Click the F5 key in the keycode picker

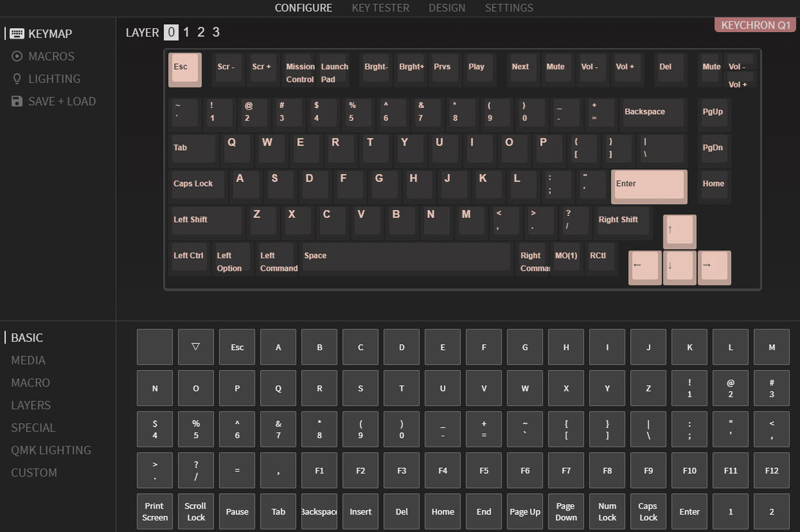click(483, 470)
